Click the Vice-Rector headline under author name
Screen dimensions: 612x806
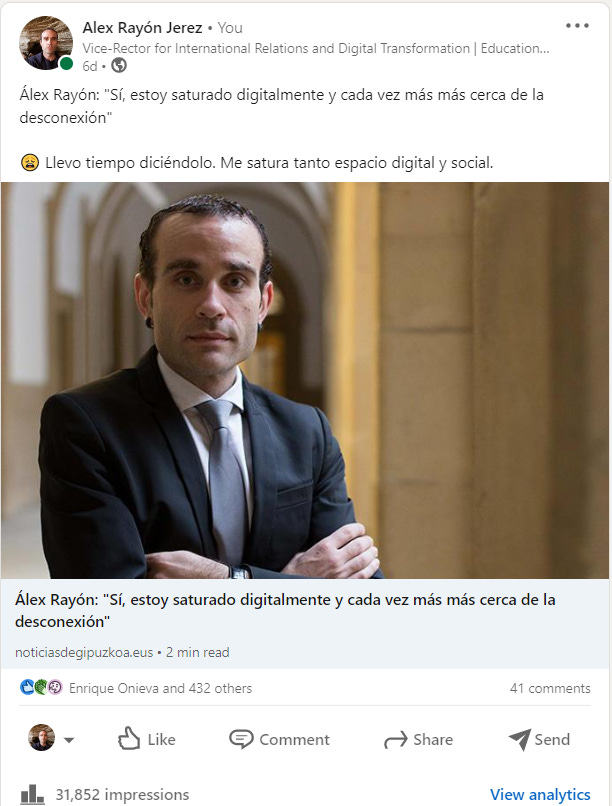click(316, 48)
